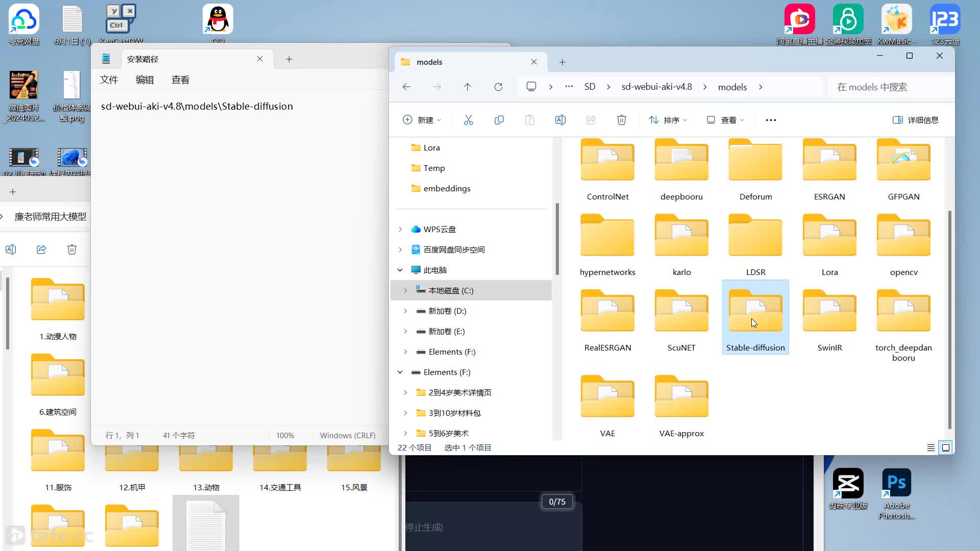
Task: Select Lora in the navigation pane
Action: coord(431,147)
